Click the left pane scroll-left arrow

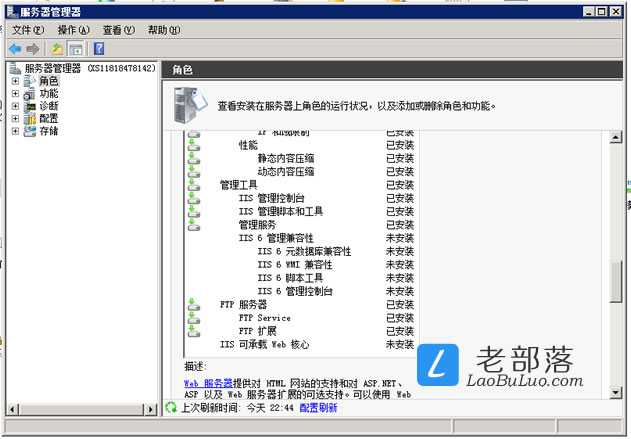click(x=12, y=410)
